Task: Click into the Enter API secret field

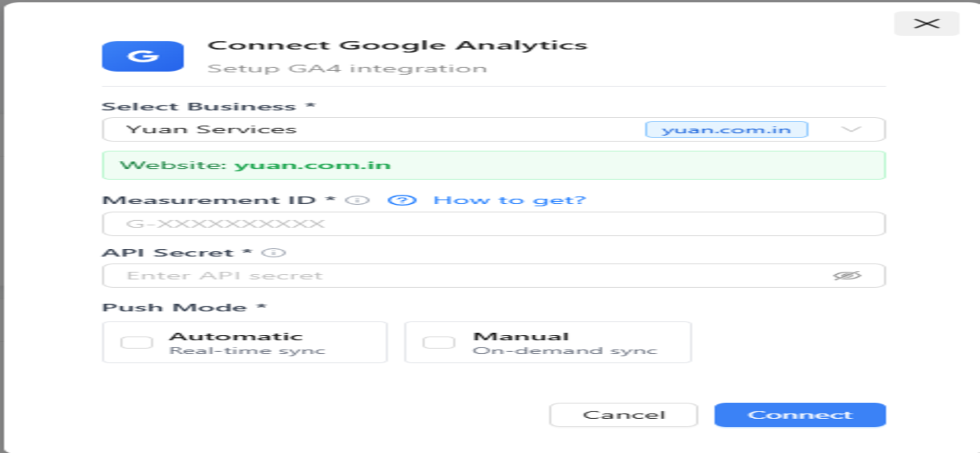Action: coord(461,276)
